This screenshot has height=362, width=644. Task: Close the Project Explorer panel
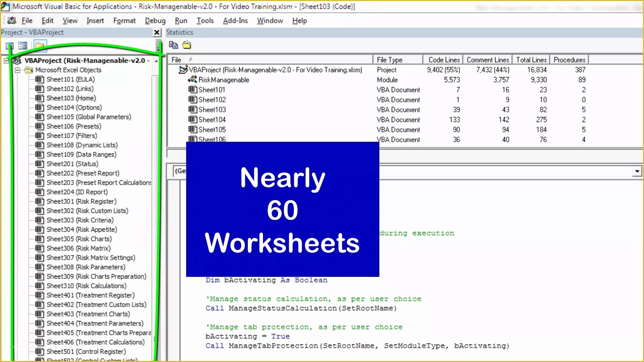tap(157, 32)
